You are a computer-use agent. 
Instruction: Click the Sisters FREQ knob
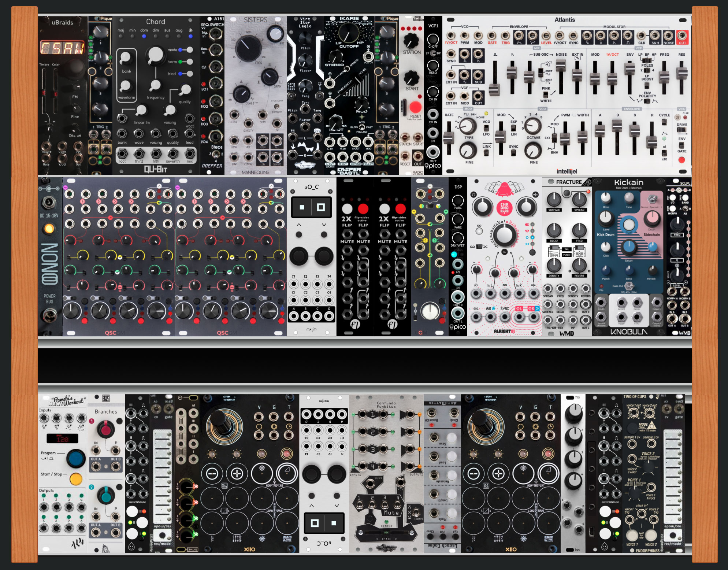[x=248, y=49]
